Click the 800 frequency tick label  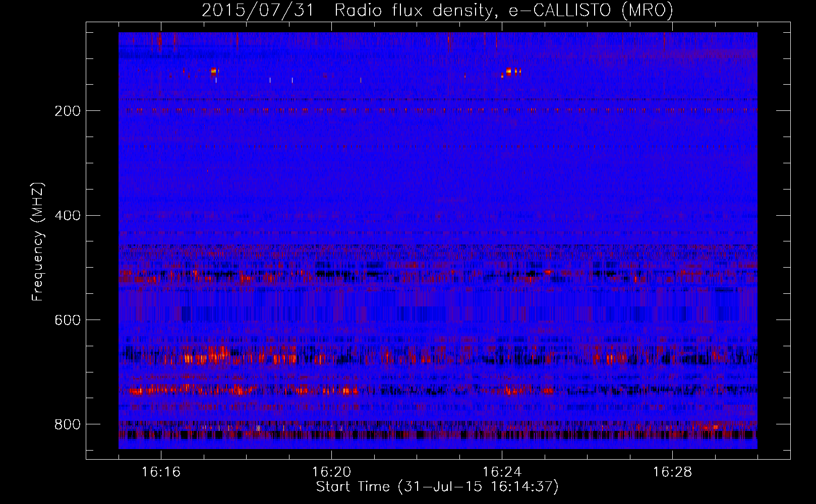pyautogui.click(x=68, y=425)
